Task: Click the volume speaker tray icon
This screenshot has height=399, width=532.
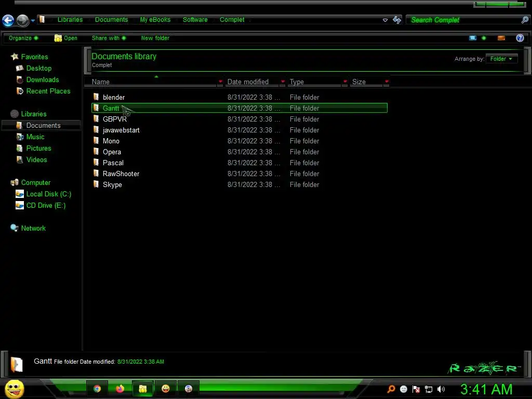Action: 441,389
